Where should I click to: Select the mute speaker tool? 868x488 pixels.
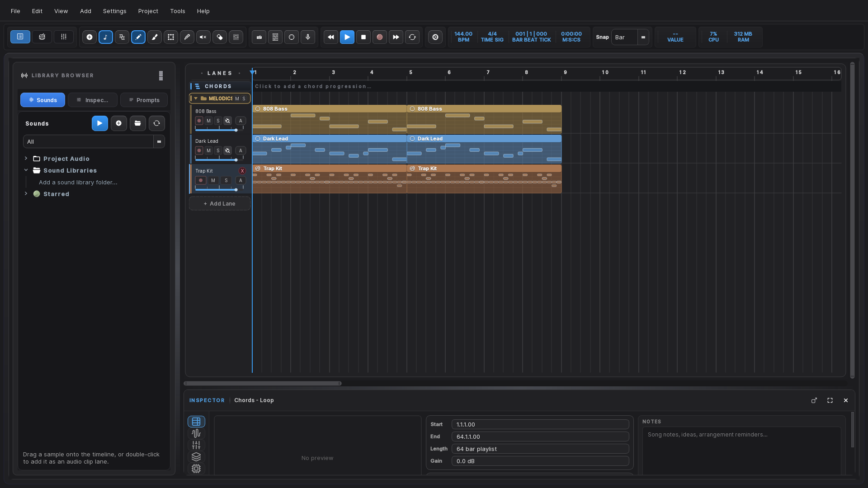pos(203,37)
